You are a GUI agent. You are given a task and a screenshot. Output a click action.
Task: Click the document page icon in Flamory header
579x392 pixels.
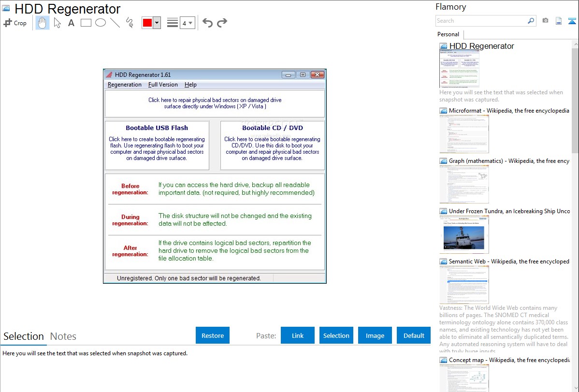[x=559, y=21]
